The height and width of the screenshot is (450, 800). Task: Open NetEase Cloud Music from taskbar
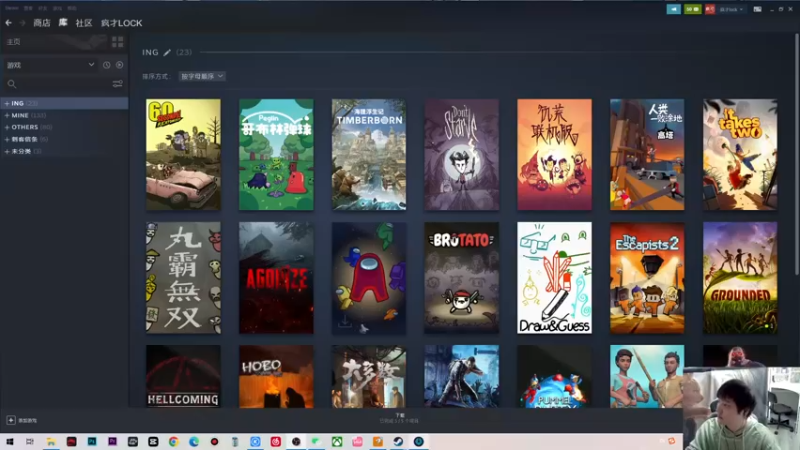[x=276, y=441]
